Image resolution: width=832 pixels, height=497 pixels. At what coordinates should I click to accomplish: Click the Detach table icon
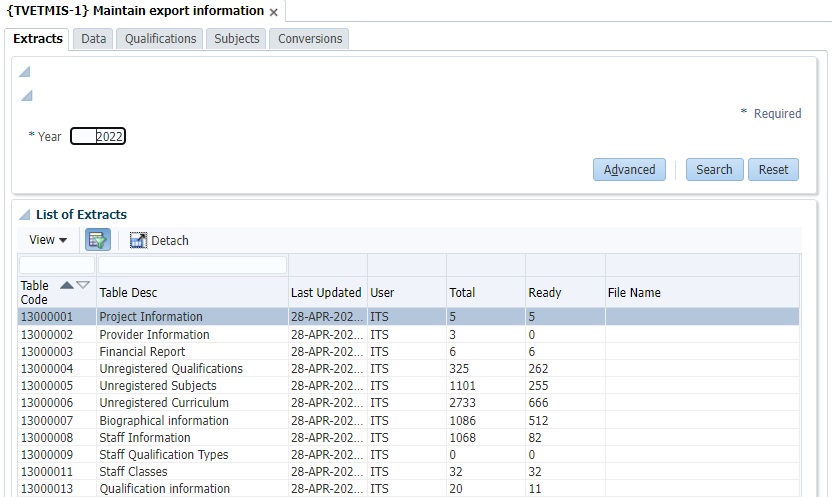(x=138, y=240)
